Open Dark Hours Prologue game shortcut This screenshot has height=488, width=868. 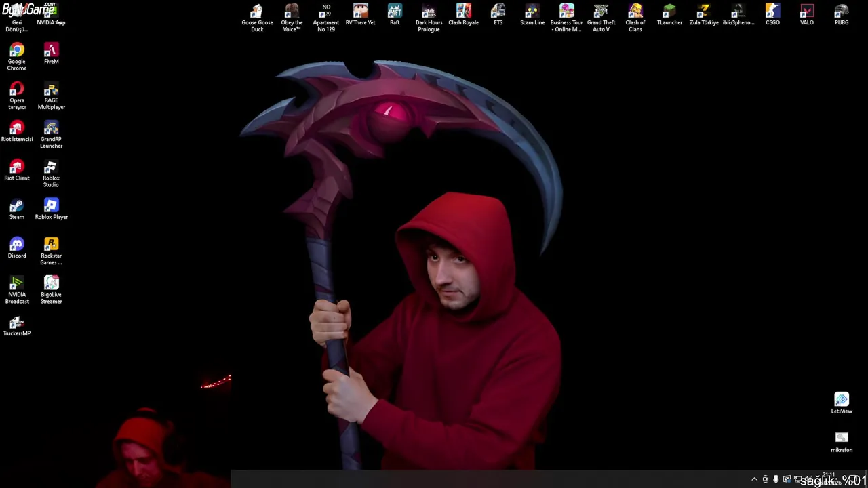point(429,18)
